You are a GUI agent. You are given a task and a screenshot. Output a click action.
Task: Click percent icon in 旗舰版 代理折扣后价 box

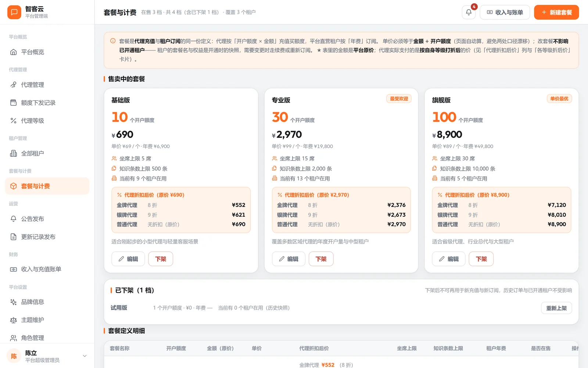click(x=440, y=195)
